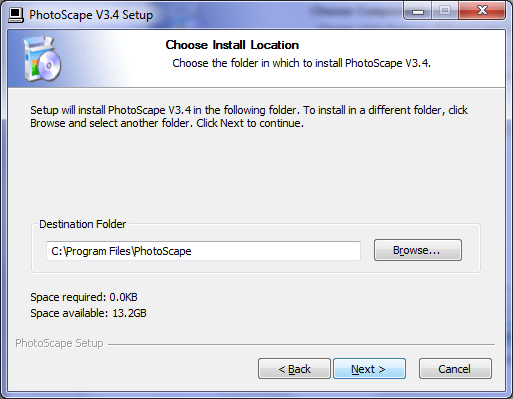Click the "Destination Folder" group label
The height and width of the screenshot is (399, 513).
coord(83,224)
